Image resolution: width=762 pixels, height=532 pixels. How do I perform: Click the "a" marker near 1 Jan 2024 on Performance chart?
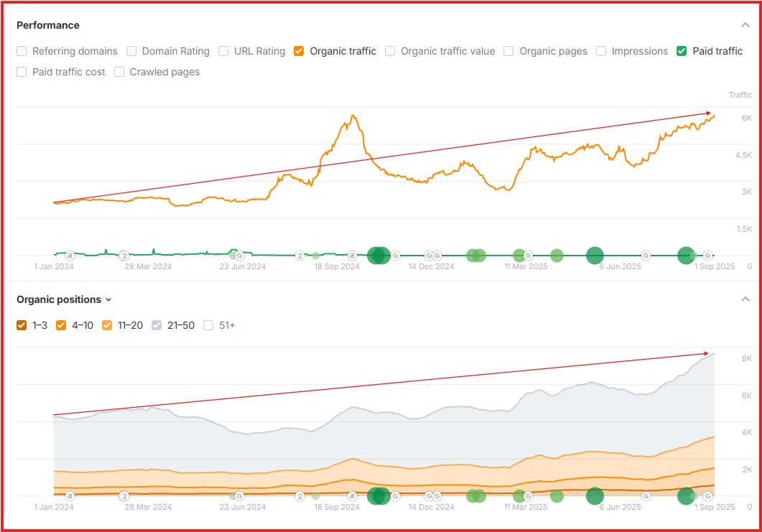coord(70,255)
